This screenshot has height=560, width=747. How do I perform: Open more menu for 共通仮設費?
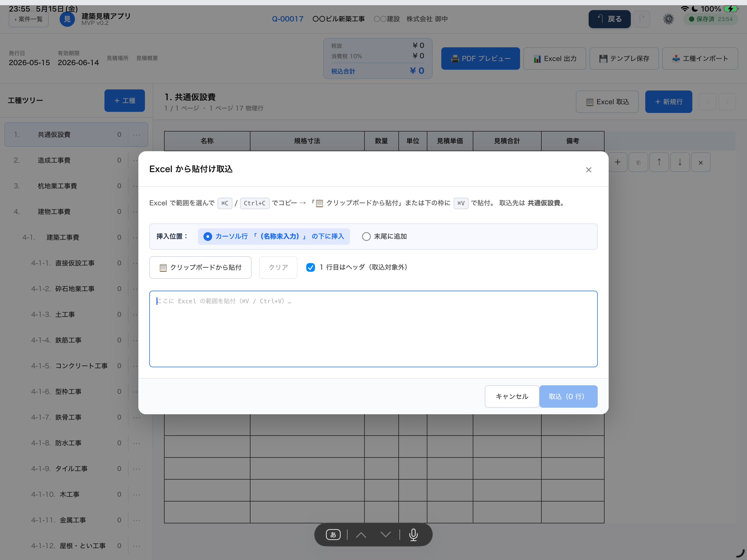(137, 135)
